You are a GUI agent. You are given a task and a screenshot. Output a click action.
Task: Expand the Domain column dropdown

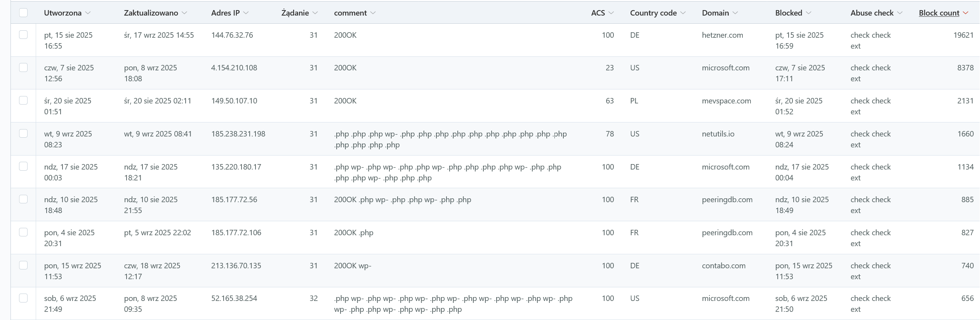(x=735, y=13)
